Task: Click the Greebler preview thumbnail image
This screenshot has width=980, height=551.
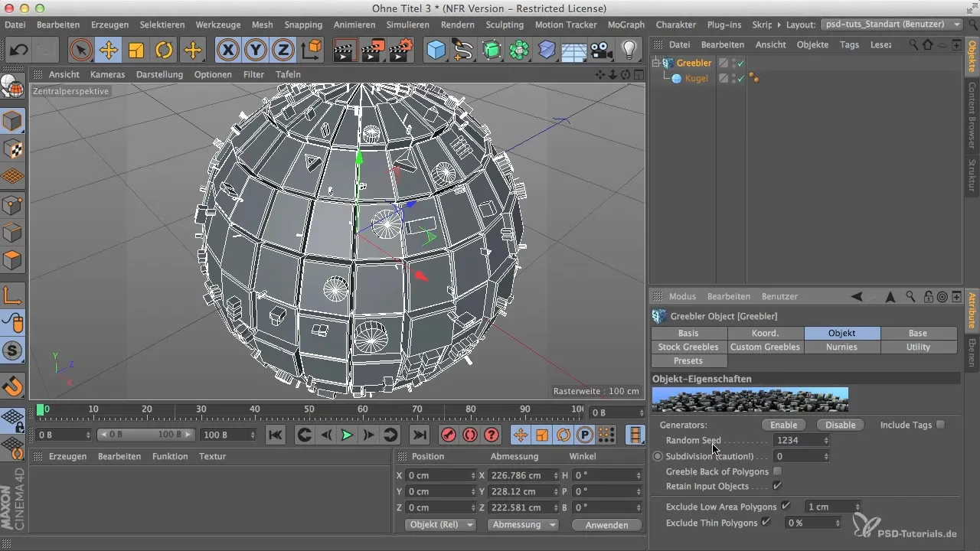Action: pyautogui.click(x=750, y=400)
